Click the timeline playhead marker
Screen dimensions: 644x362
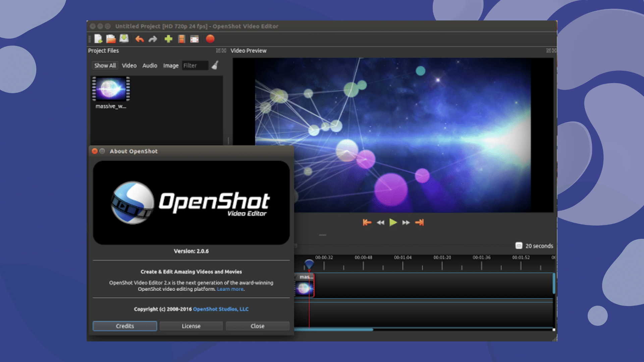click(x=309, y=264)
